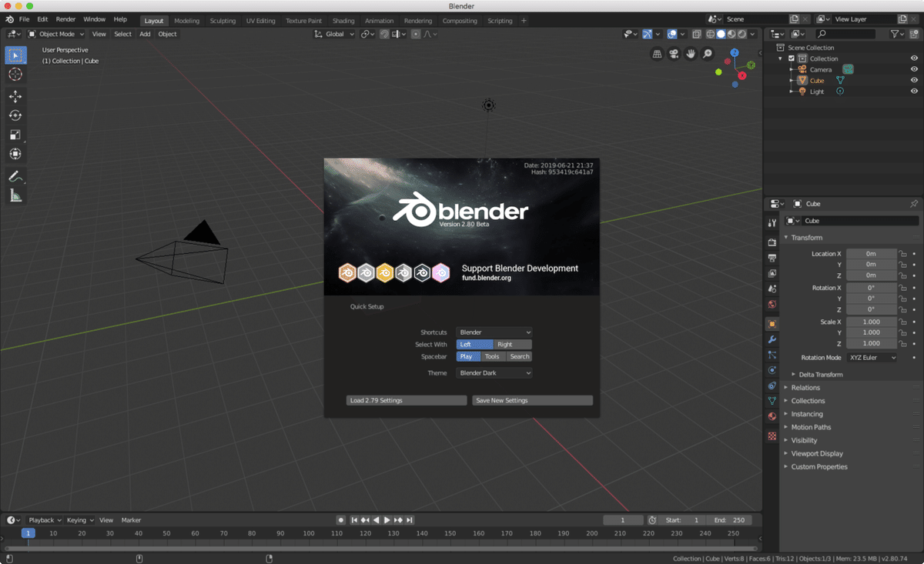The width and height of the screenshot is (924, 564).
Task: Click the zoom view magnifier icon
Action: (708, 54)
